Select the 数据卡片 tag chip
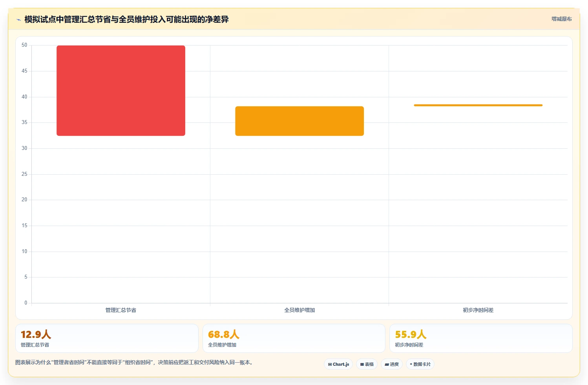The width and height of the screenshot is (588, 385). [420, 364]
